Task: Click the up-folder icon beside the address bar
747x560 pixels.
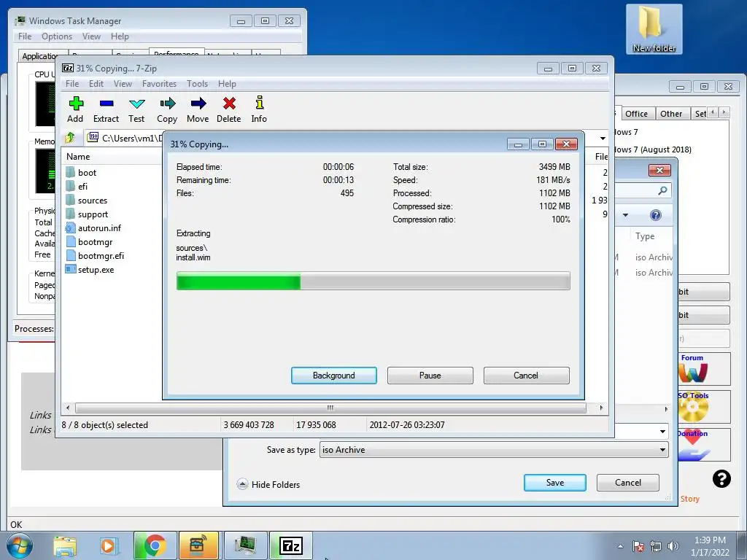Action: tap(70, 138)
